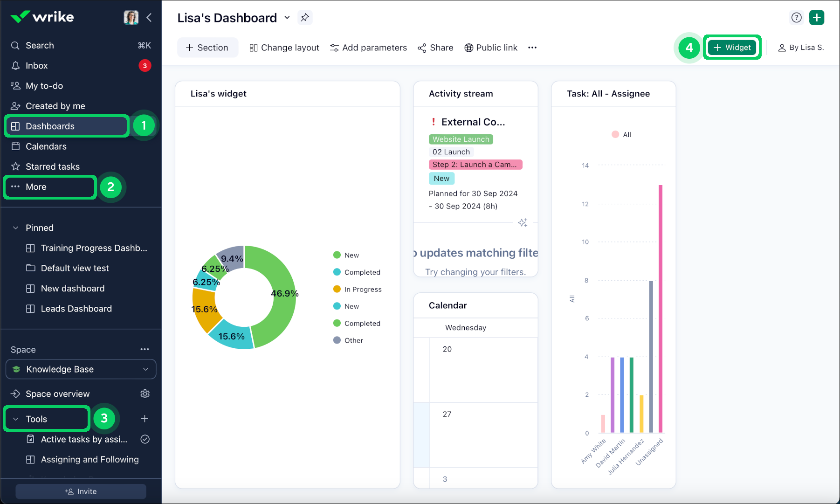This screenshot has height=504, width=840.
Task: Click the green Widget button
Action: coord(732,48)
